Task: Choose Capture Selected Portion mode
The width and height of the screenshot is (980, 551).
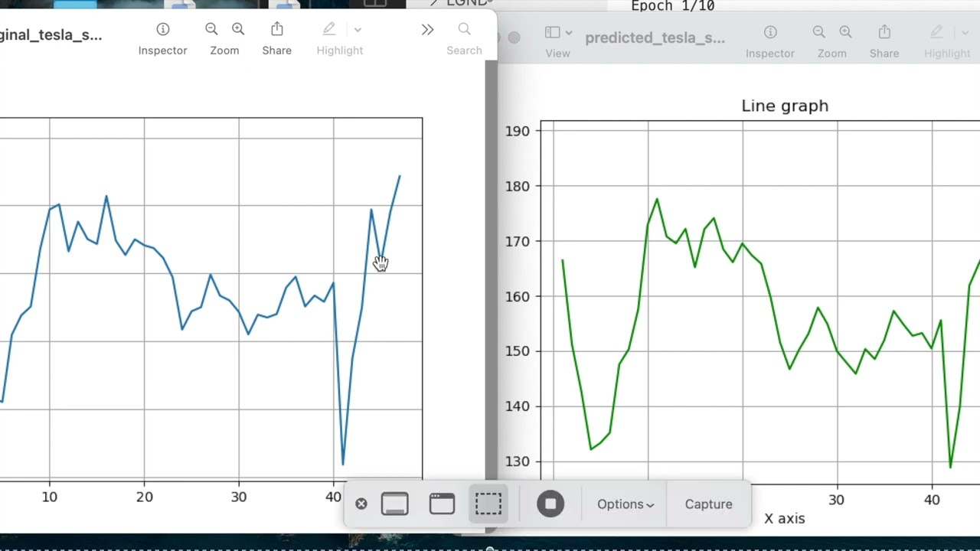Action: point(488,504)
